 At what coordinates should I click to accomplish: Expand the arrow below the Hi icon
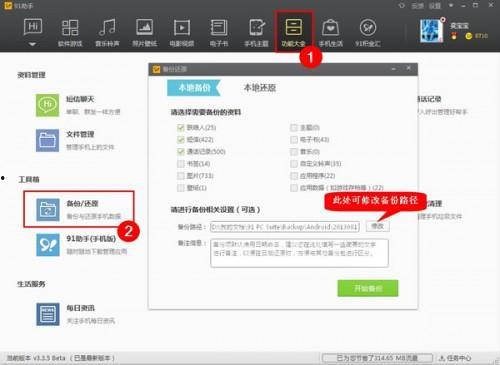coord(32,44)
